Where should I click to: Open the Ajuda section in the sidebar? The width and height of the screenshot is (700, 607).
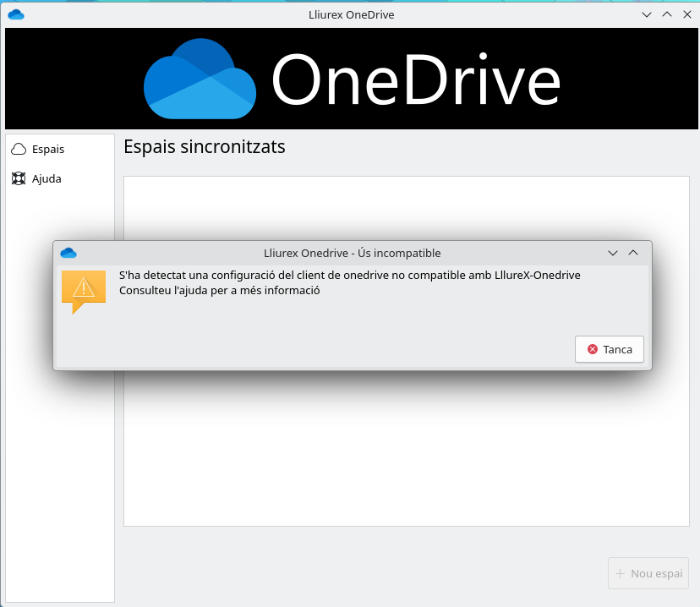(x=47, y=178)
